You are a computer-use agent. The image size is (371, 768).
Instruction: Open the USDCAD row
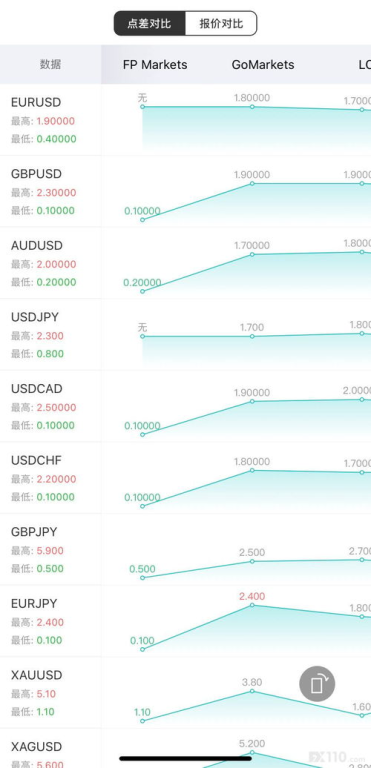(185, 406)
